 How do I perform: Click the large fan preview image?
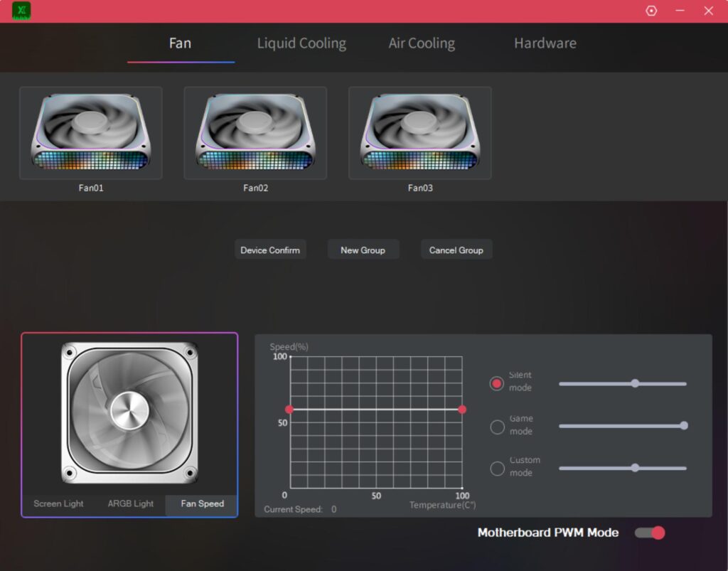(x=129, y=412)
